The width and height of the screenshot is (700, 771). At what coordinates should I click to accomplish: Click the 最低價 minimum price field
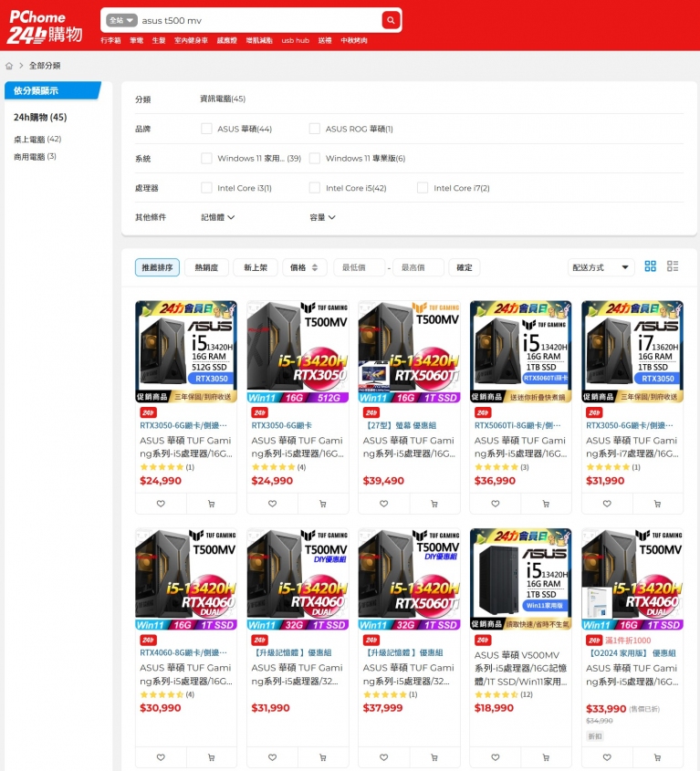[x=359, y=267]
